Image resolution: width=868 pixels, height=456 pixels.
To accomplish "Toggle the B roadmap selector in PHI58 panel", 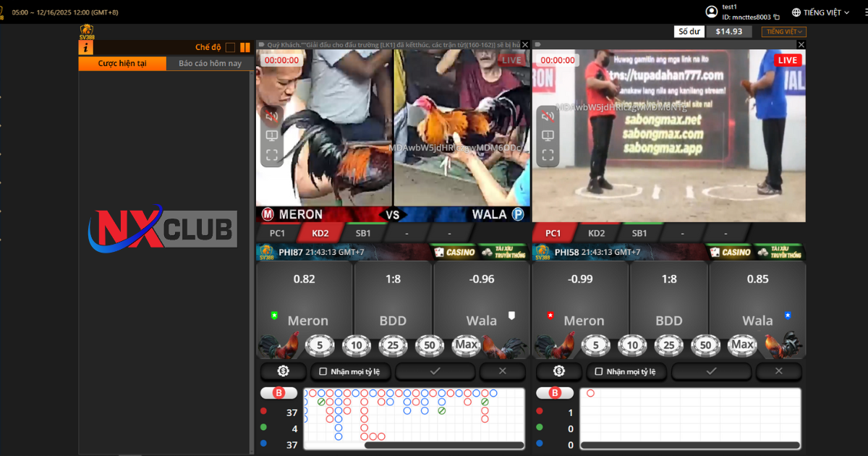I will point(555,393).
